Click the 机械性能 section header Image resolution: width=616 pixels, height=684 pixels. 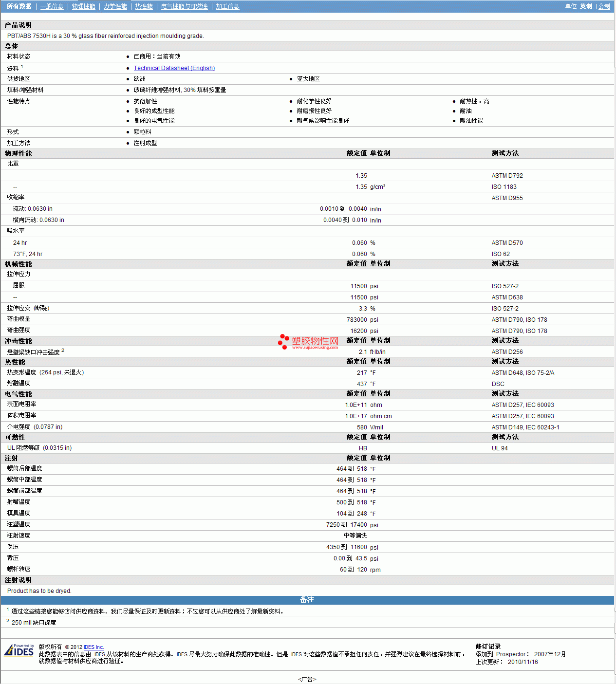(19, 264)
